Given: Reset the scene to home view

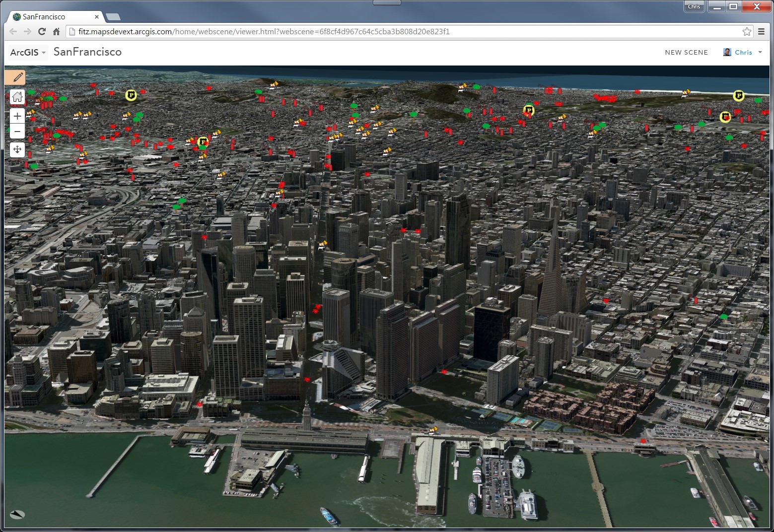Looking at the screenshot, I should [x=17, y=97].
